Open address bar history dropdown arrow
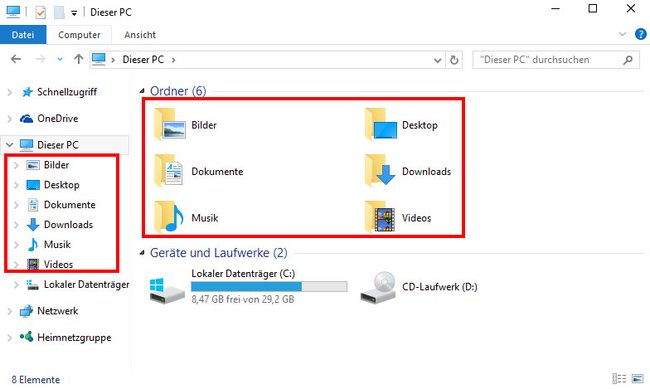Screen dimensions: 650x389 [x=437, y=60]
